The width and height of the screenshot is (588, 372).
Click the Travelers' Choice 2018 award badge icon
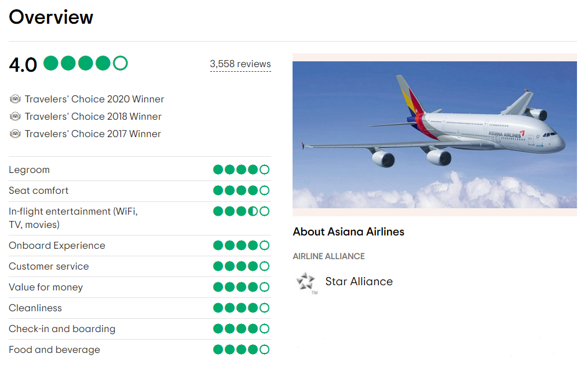tap(15, 116)
